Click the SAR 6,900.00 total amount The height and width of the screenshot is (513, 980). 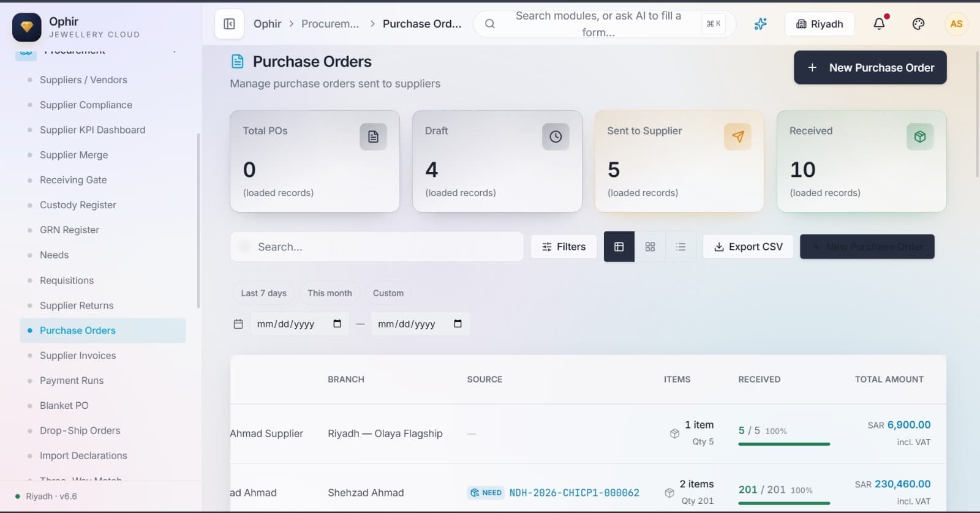tap(899, 425)
